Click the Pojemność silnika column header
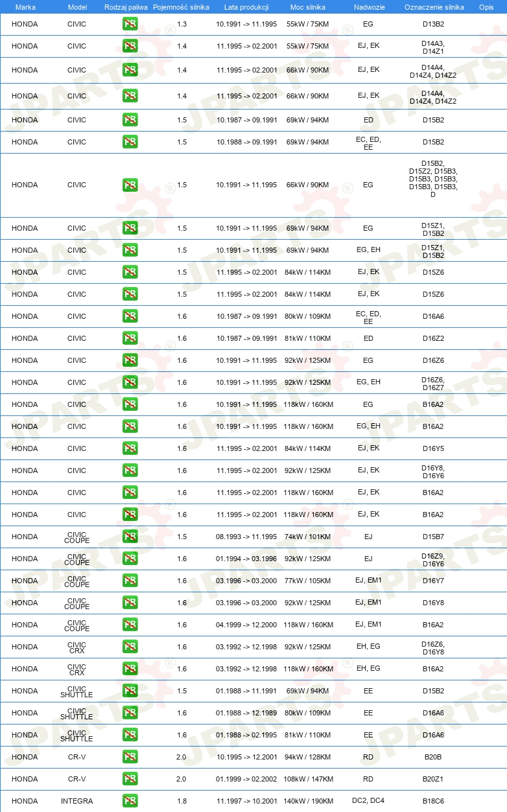 pos(182,7)
